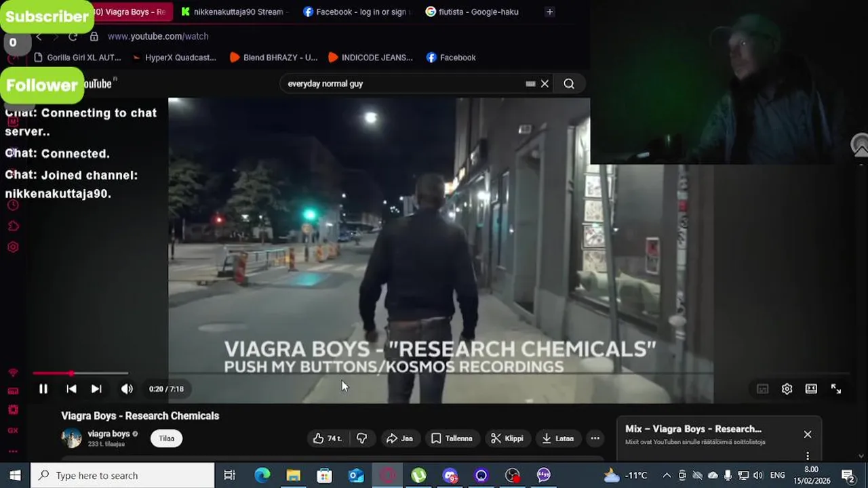Open volume control in system tray
The height and width of the screenshot is (488, 868).
pos(758,476)
